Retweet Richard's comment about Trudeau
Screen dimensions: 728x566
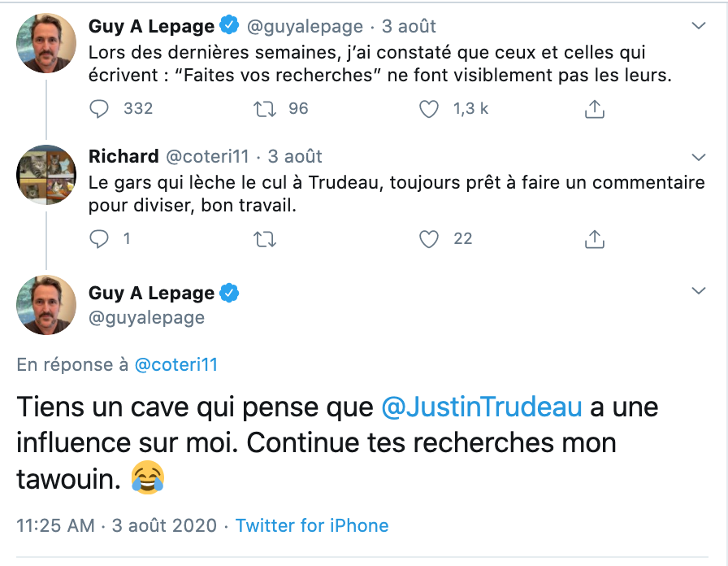(265, 239)
